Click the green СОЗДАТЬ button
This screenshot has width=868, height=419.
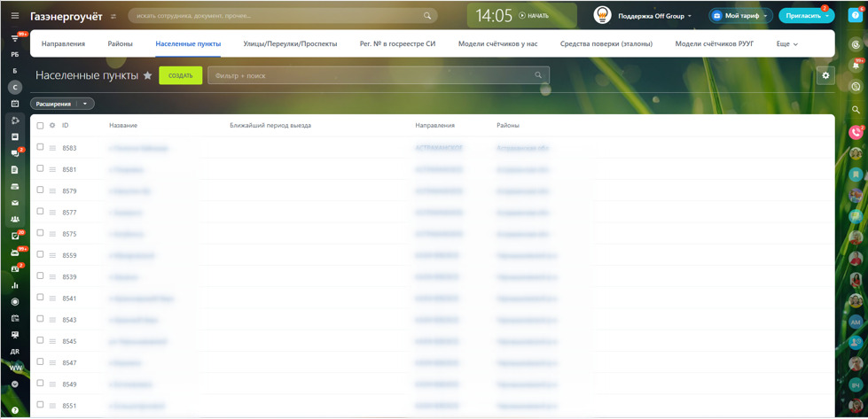181,75
